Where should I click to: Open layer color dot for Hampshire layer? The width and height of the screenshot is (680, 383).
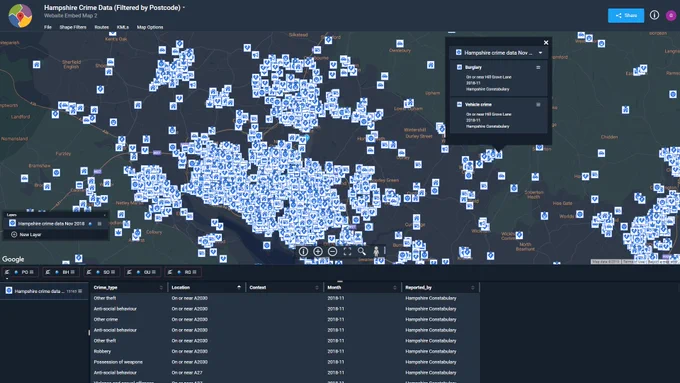pos(90,224)
